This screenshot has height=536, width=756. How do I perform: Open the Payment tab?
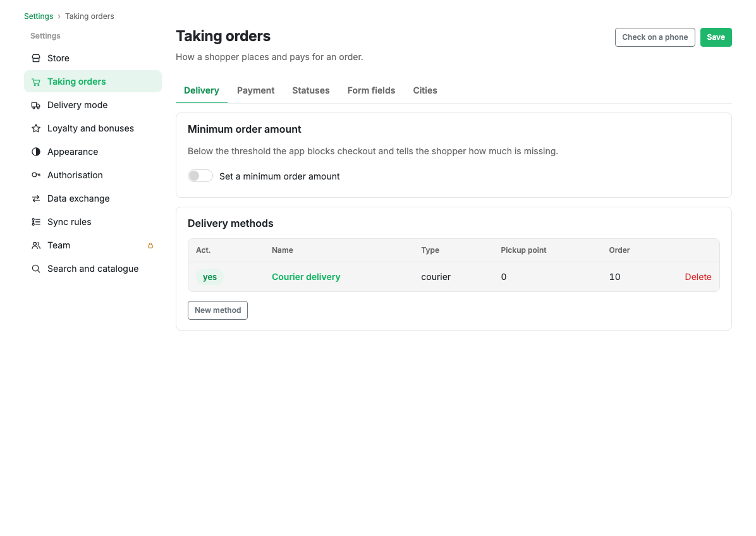click(x=255, y=90)
